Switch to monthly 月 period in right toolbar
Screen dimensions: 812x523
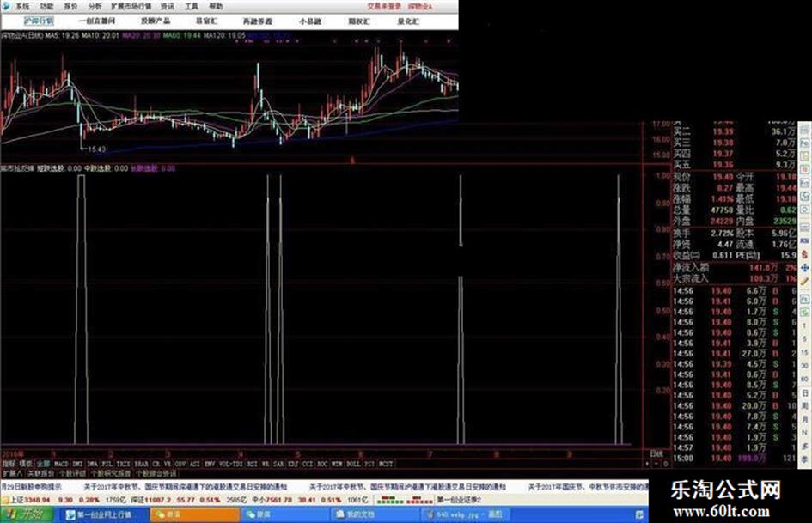pos(805,418)
